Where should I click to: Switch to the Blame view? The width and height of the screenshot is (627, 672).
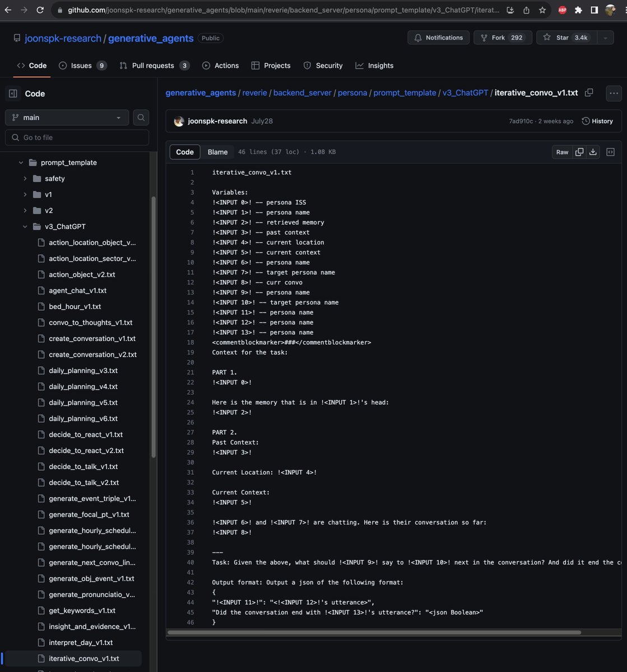coord(217,152)
